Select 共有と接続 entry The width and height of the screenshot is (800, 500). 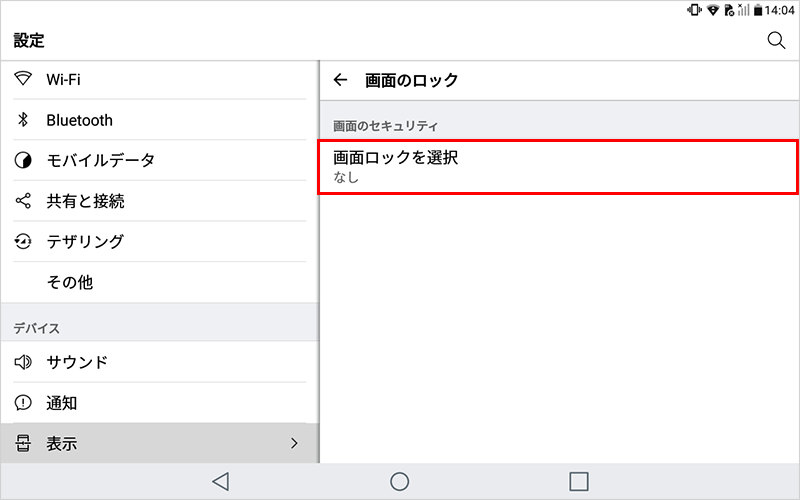point(160,201)
